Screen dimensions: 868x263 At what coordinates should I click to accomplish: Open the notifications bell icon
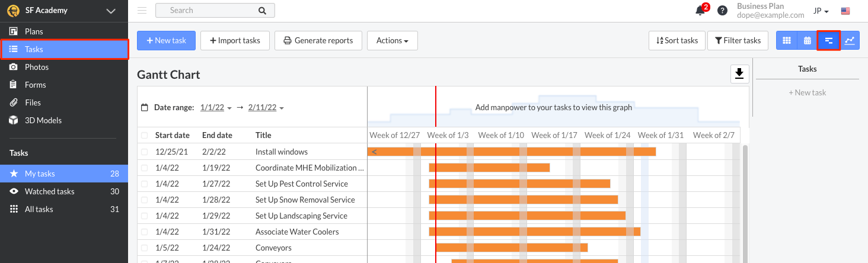tap(700, 11)
